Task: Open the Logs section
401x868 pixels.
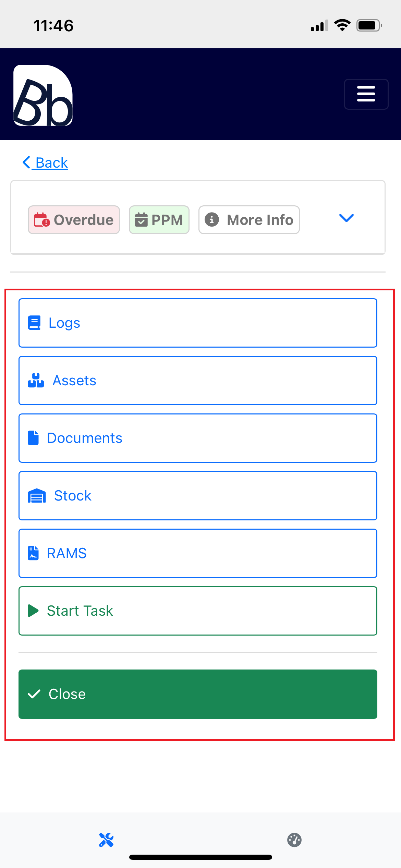Action: coord(198,323)
